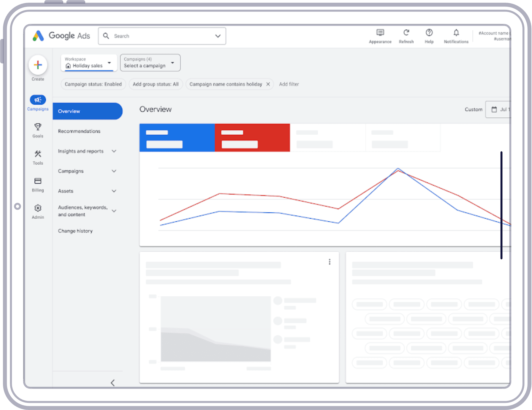Open the Goals trophy icon

coord(38,127)
